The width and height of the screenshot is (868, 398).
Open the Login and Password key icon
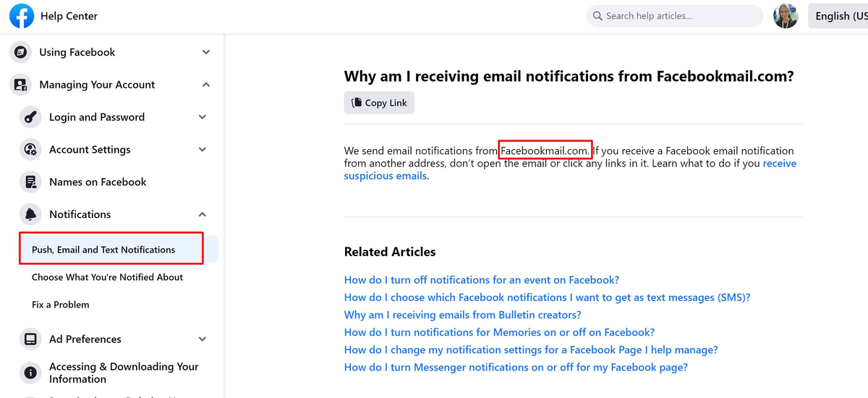[x=30, y=117]
